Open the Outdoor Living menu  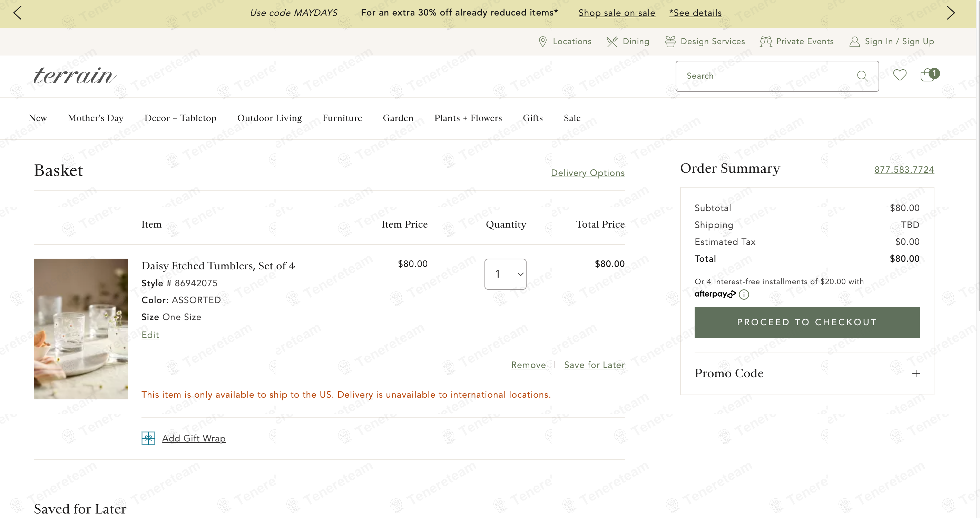(269, 118)
